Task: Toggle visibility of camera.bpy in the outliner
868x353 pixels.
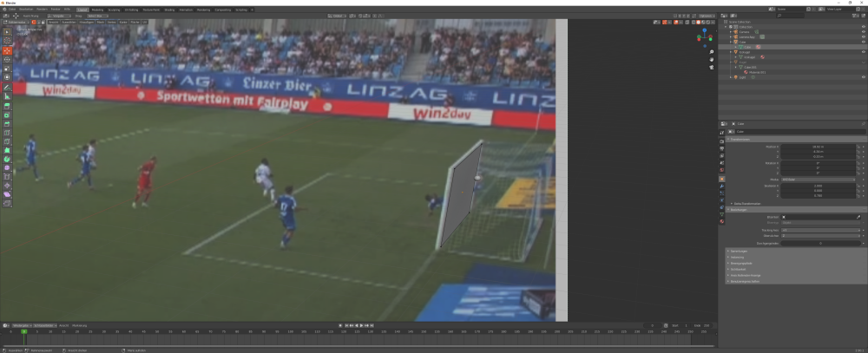Action: [863, 36]
